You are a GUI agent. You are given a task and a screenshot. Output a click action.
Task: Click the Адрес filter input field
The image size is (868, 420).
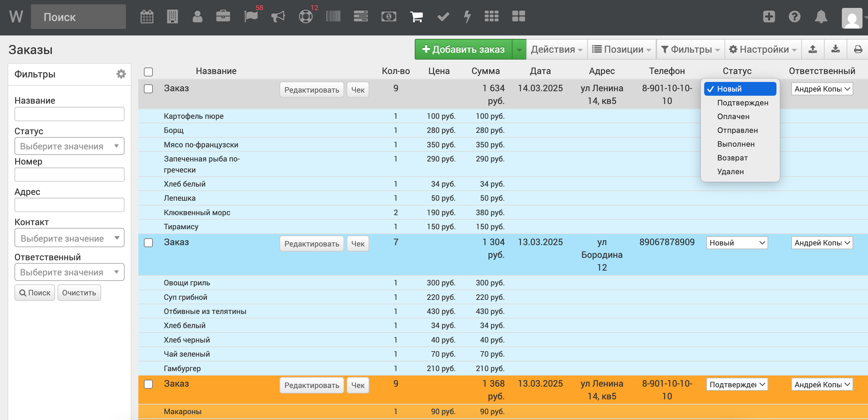[x=69, y=205]
